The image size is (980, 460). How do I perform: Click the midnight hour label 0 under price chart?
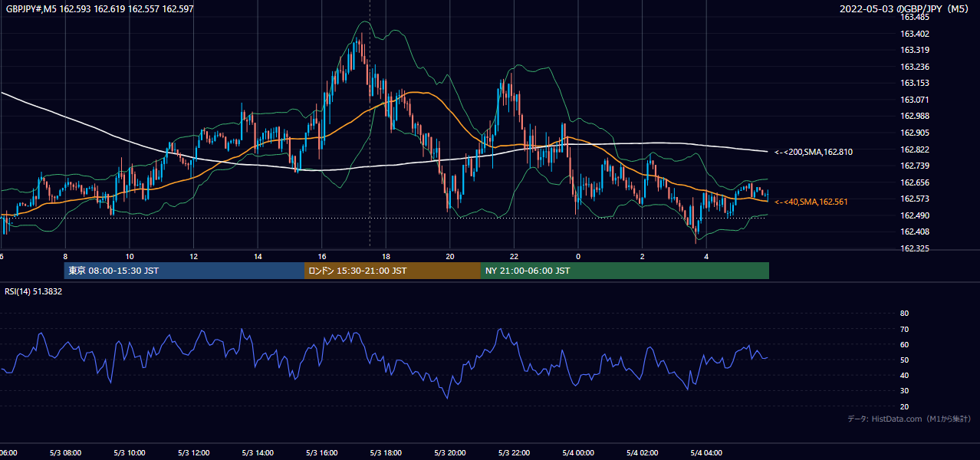point(578,256)
